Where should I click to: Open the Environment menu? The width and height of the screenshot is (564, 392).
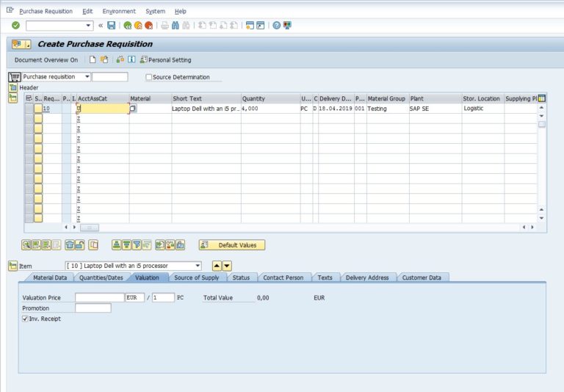pyautogui.click(x=119, y=11)
